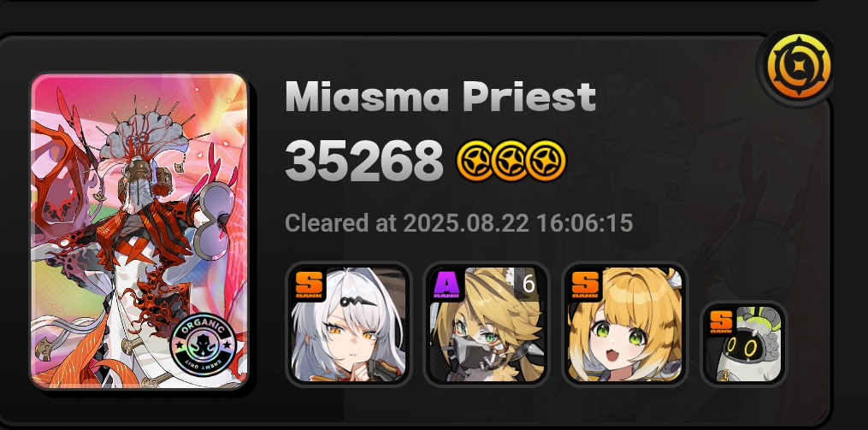Click the purple A rank badge
868x430 pixels.
tap(447, 286)
